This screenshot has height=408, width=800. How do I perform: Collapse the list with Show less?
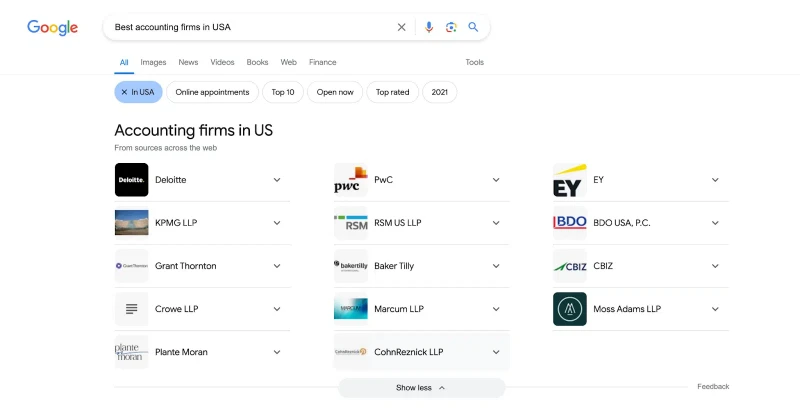(x=421, y=388)
